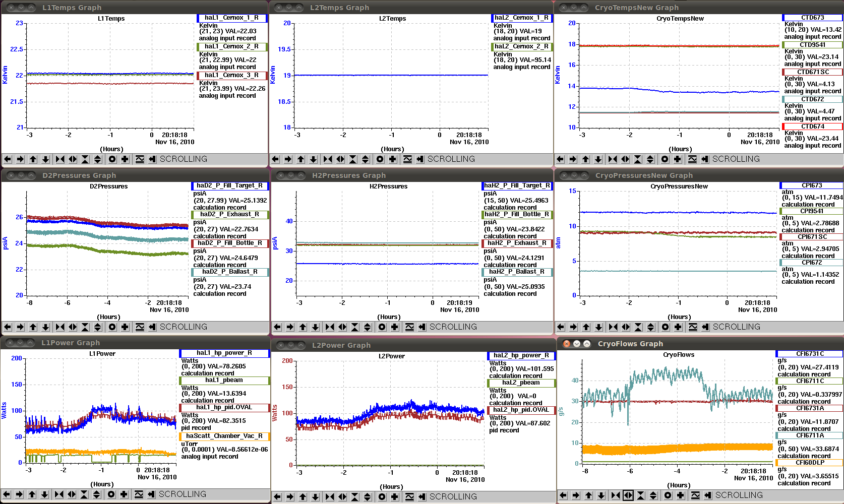This screenshot has width=844, height=504.
Task: Toggle scrolling icon in CryoPressuresNew Graph
Action: (x=705, y=327)
